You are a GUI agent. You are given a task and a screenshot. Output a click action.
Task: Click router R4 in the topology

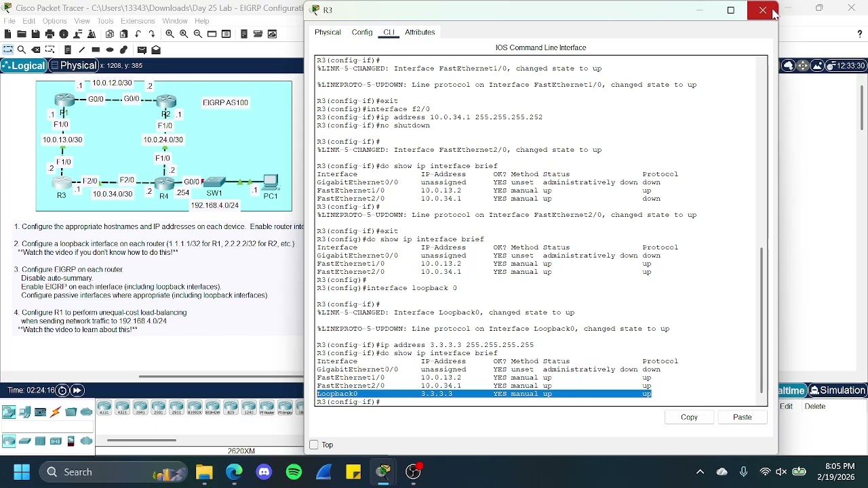(x=163, y=184)
